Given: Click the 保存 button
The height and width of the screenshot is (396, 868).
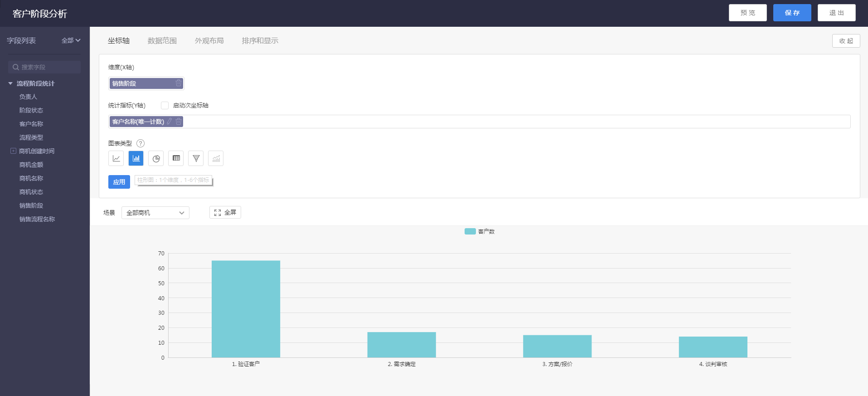Looking at the screenshot, I should (792, 13).
